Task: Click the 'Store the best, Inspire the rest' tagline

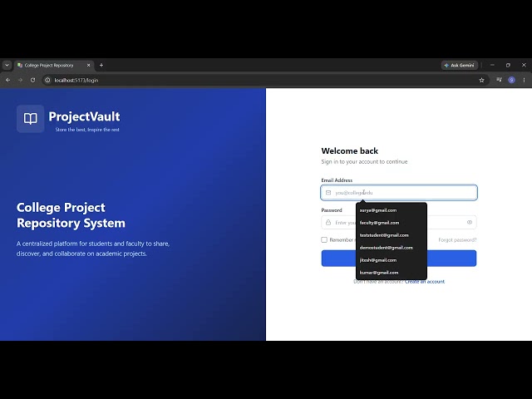Action: point(87,130)
